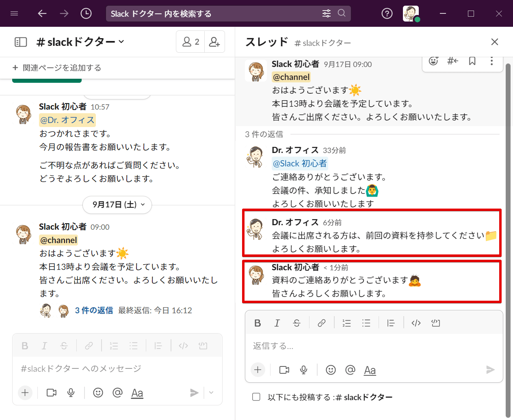Open the emoji picker in the reply composer
The image size is (513, 420).
(331, 370)
